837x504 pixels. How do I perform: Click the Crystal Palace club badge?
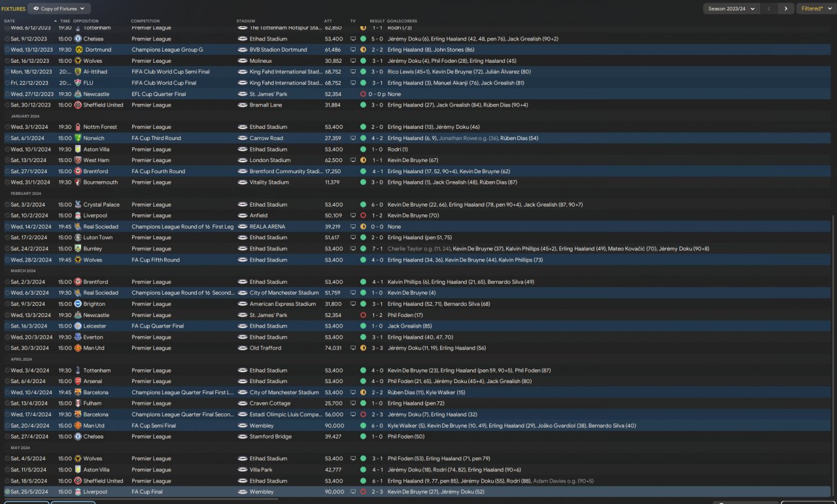pos(78,205)
